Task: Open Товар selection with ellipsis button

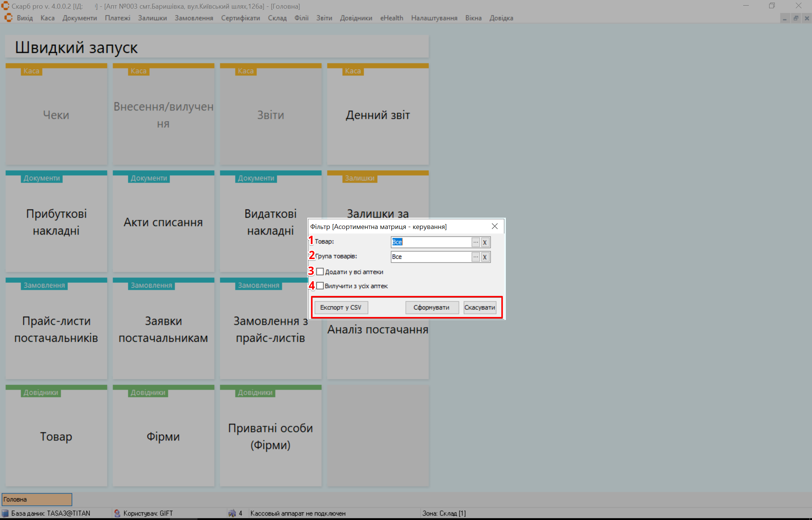Action: (x=476, y=242)
